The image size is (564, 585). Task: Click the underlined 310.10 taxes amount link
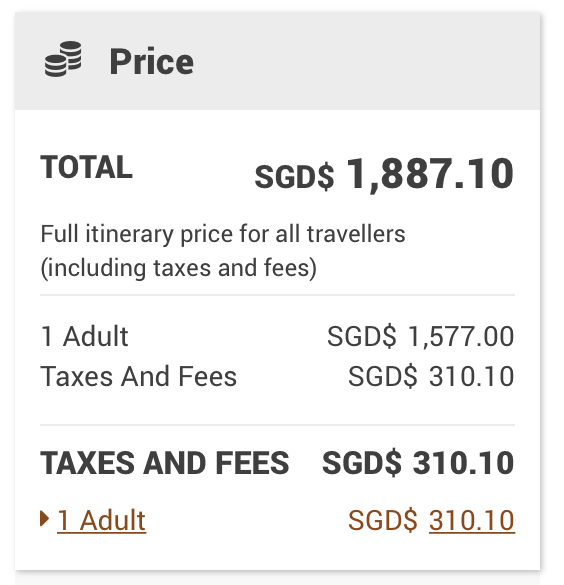click(x=472, y=520)
